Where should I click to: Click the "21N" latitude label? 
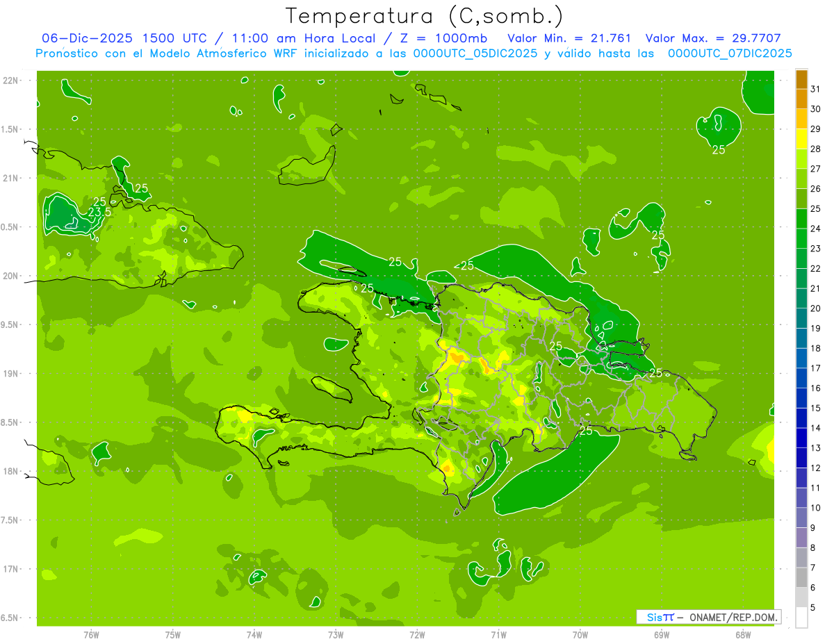[10, 179]
